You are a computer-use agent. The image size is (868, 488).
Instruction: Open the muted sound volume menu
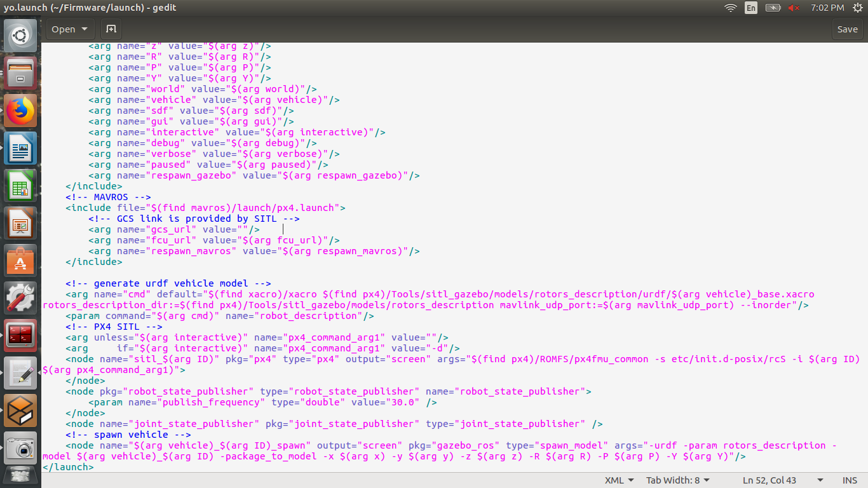click(x=794, y=8)
